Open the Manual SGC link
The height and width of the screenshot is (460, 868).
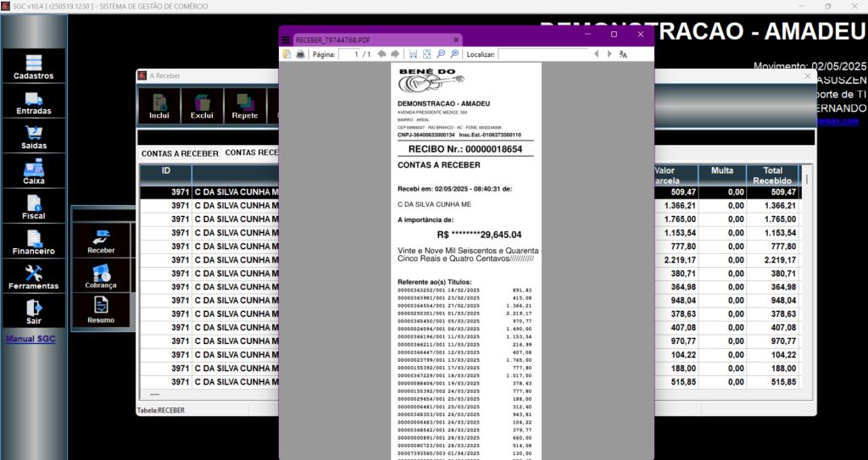pyautogui.click(x=31, y=339)
